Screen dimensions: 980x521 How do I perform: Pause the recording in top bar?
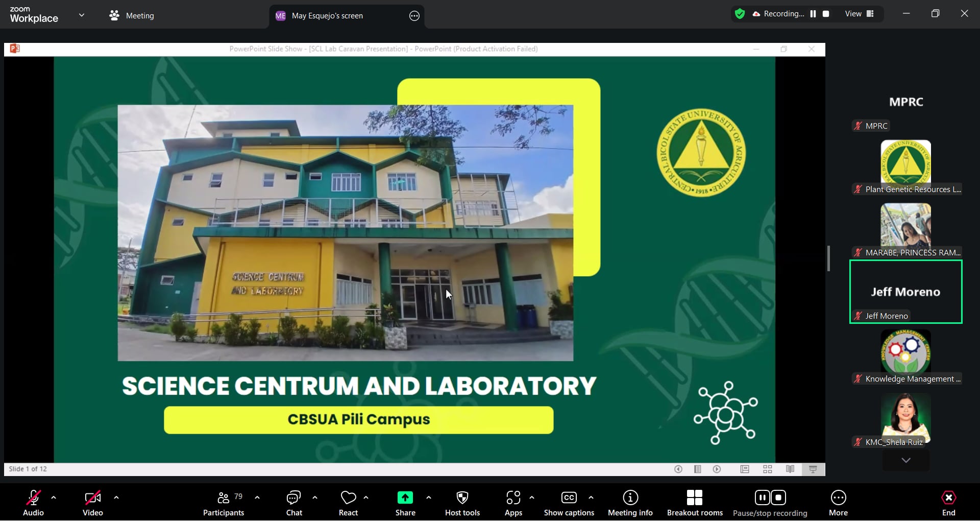[813, 14]
